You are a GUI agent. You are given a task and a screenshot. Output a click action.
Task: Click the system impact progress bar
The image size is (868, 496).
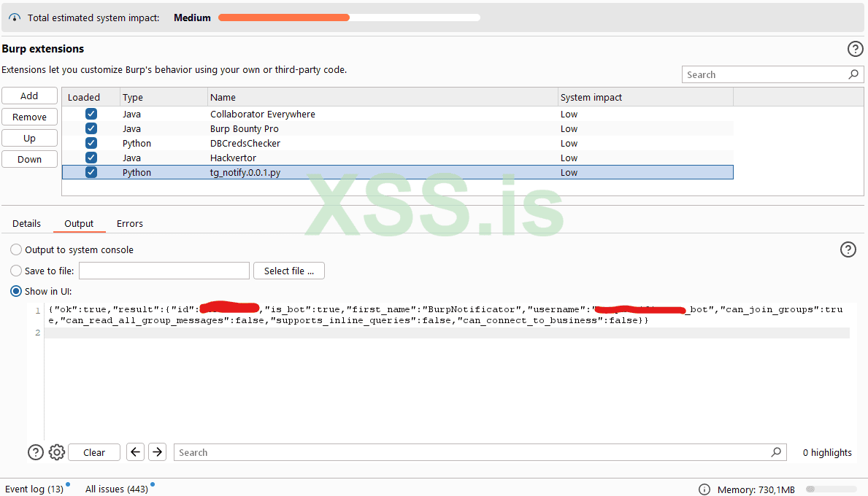349,18
